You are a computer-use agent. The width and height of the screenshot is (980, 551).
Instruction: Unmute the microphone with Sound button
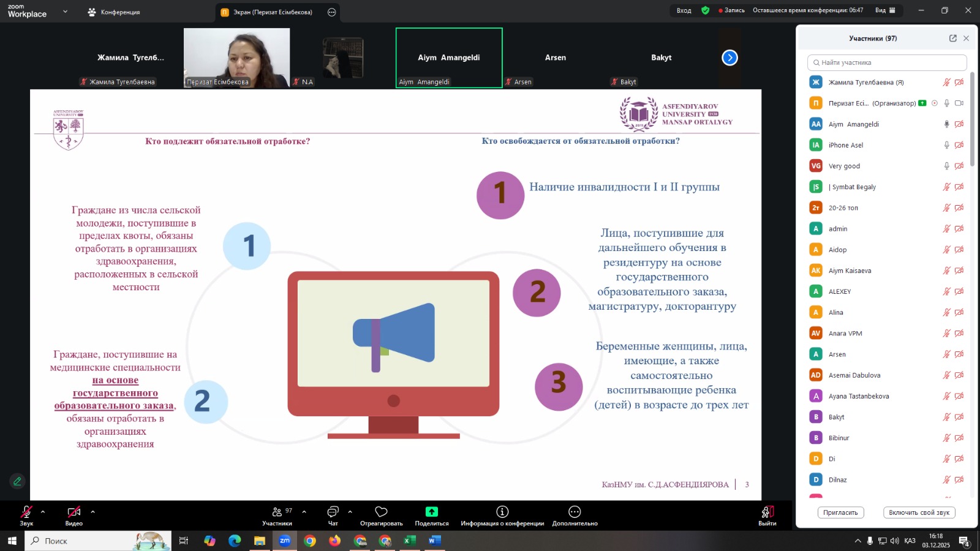(x=26, y=512)
